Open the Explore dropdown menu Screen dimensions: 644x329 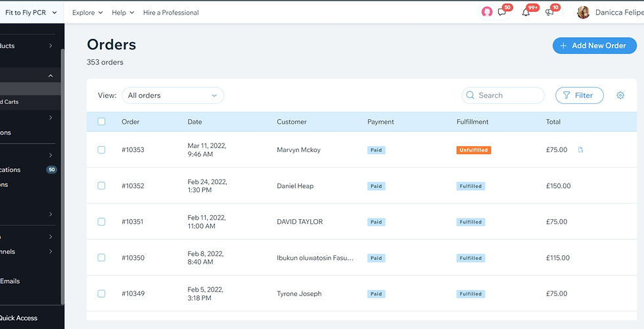[x=87, y=13]
